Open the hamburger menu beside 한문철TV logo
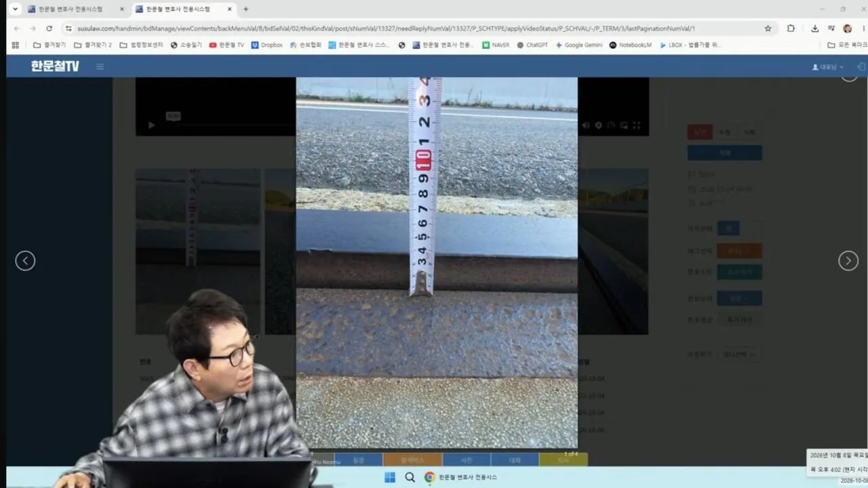868x488 pixels. coord(100,66)
